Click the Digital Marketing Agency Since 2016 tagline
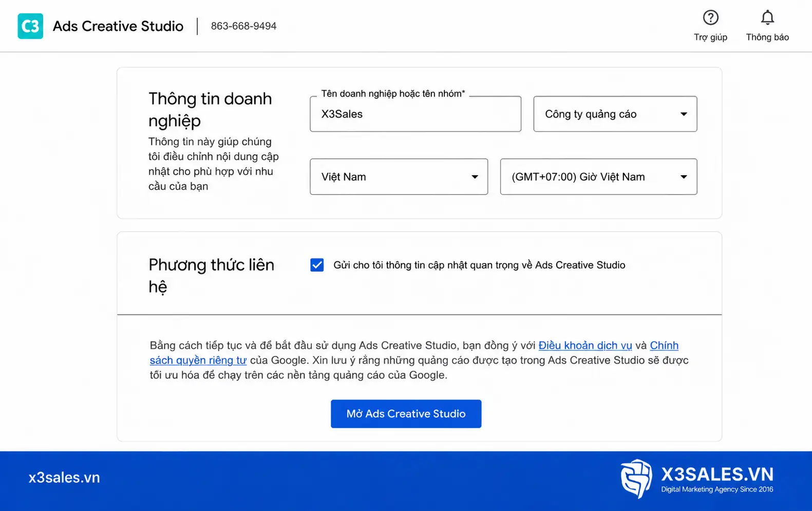The image size is (812, 511). (717, 489)
